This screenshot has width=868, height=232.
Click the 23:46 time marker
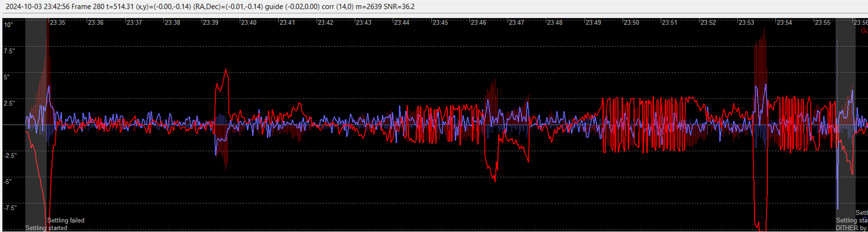(478, 23)
